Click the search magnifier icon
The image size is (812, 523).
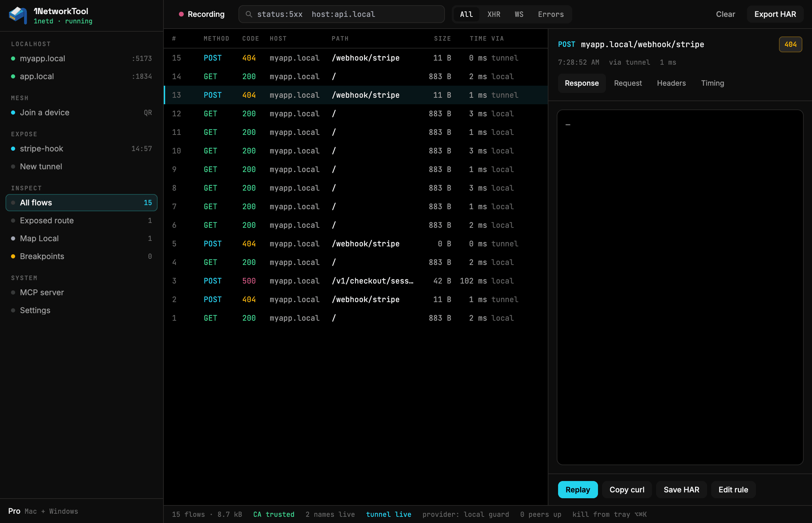tap(249, 14)
